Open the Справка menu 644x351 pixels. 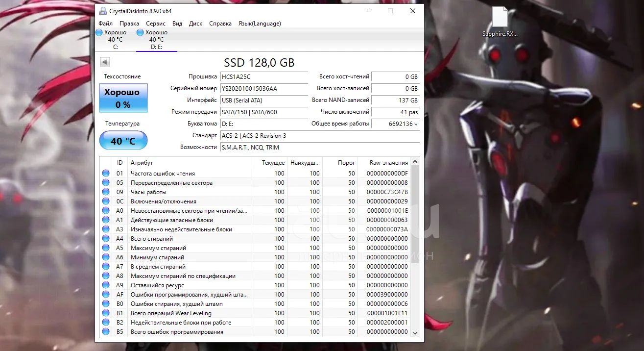220,23
